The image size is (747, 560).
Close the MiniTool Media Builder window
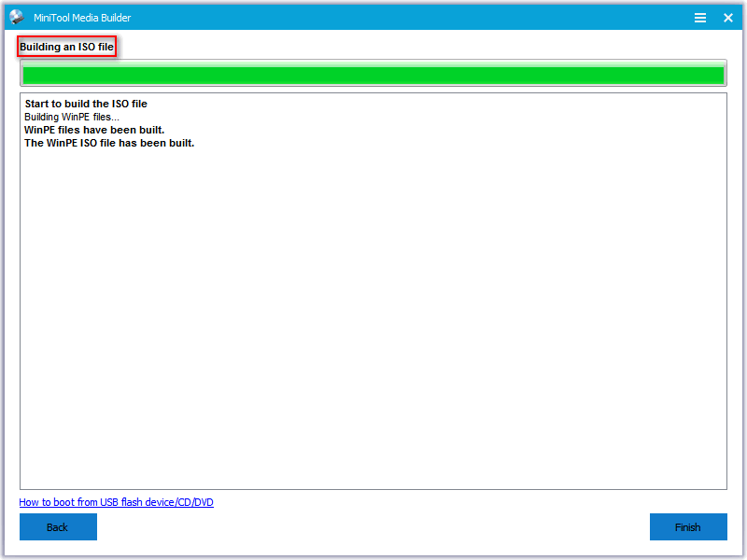pos(728,18)
